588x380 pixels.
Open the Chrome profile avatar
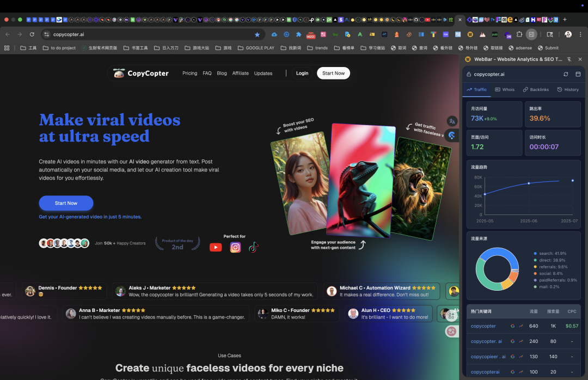tap(568, 34)
